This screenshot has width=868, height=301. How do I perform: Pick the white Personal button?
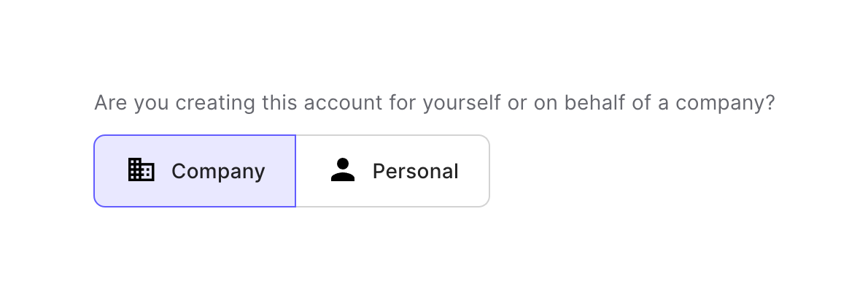(392, 171)
